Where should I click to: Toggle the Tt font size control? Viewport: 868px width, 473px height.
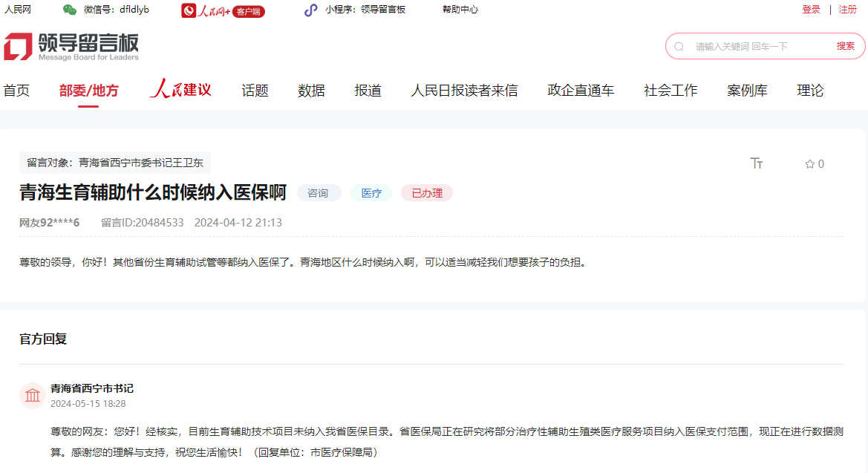coord(757,163)
